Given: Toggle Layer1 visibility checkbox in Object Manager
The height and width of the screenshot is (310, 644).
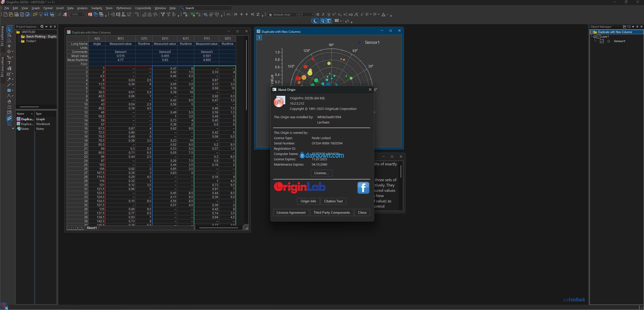Looking at the screenshot, I should point(599,37).
